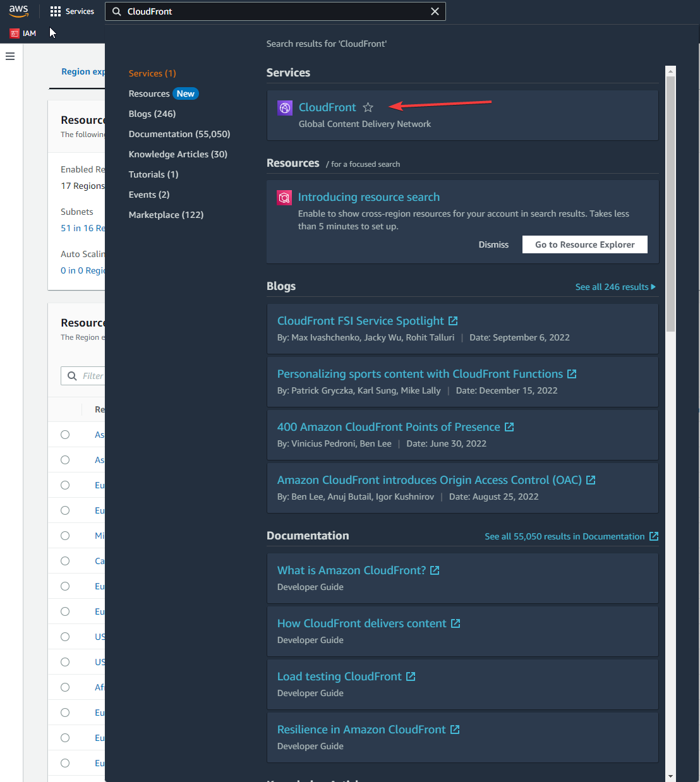Open the Region explorer tab

83,71
